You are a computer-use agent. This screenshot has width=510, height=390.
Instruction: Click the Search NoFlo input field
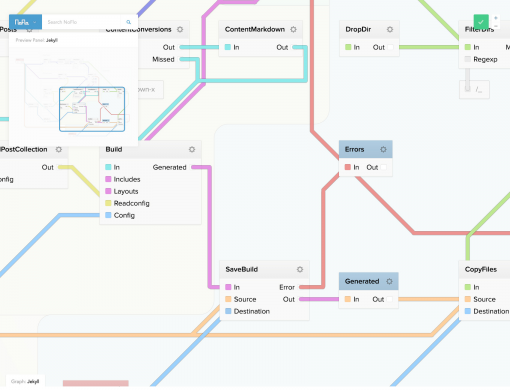tap(83, 22)
